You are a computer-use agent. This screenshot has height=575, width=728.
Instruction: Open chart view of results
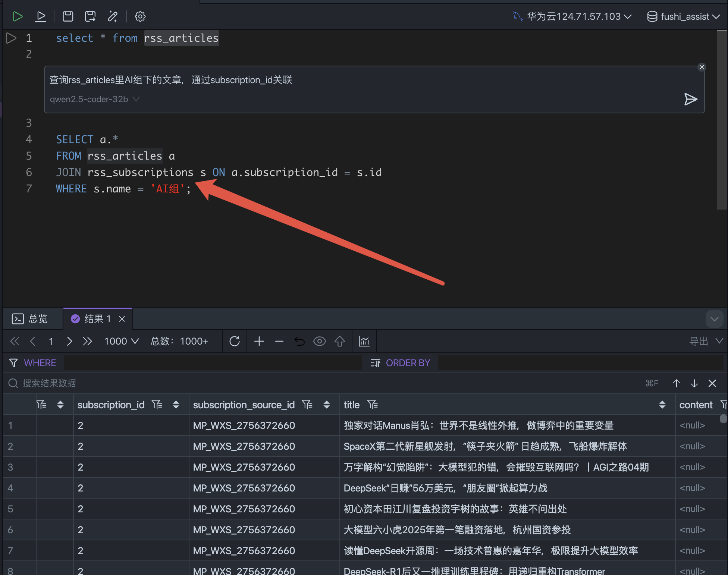364,341
